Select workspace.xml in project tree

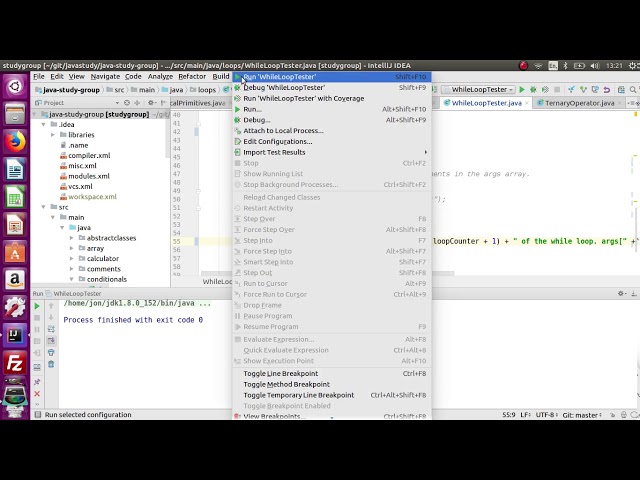click(x=92, y=197)
